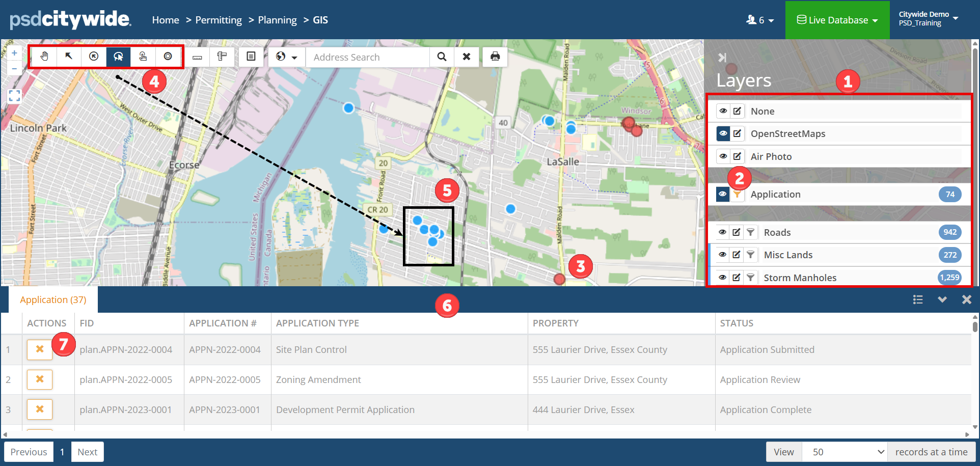Select the pan hand tool

[44, 57]
